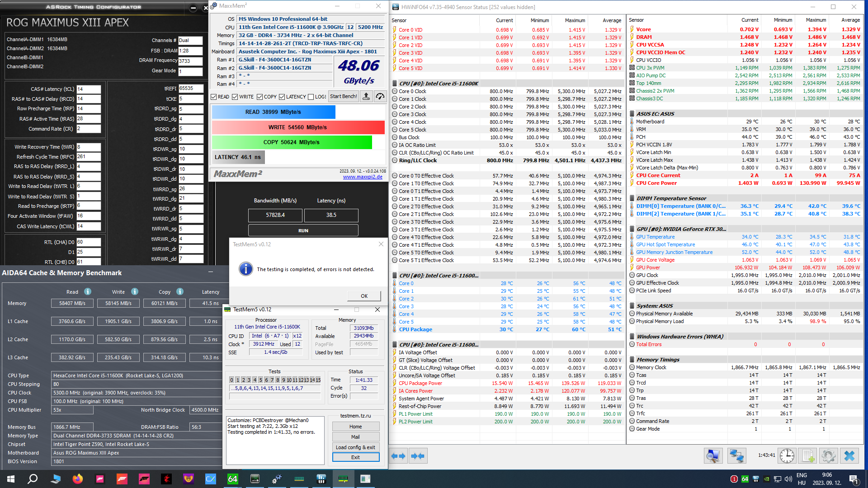
Task: Click the HWiNFO taskbar icon
Action: (x=321, y=479)
